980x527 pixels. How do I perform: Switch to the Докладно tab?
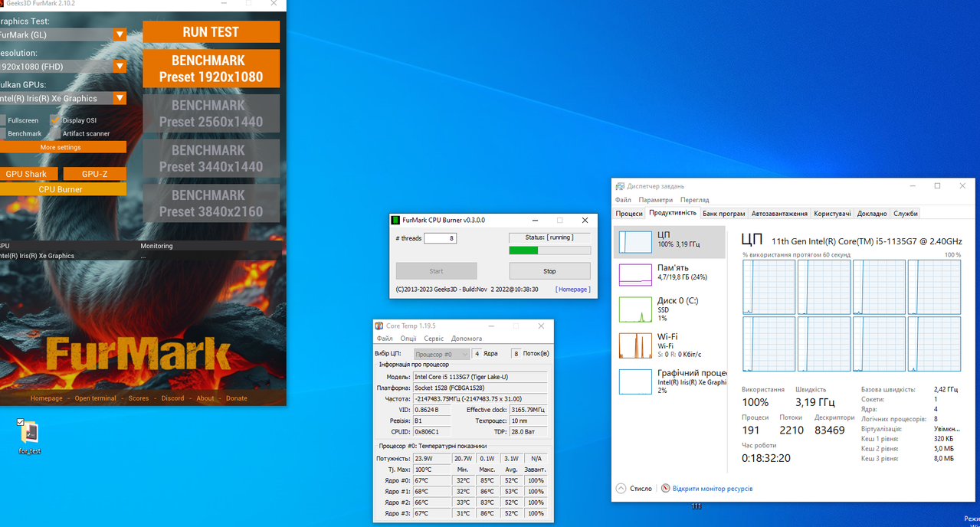click(x=872, y=214)
